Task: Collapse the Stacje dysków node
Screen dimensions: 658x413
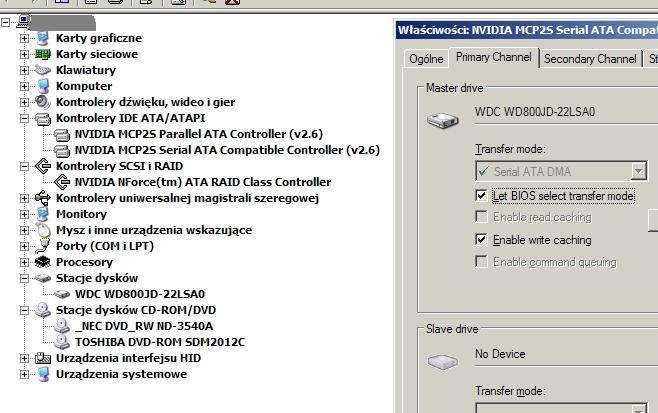Action: pyautogui.click(x=24, y=278)
